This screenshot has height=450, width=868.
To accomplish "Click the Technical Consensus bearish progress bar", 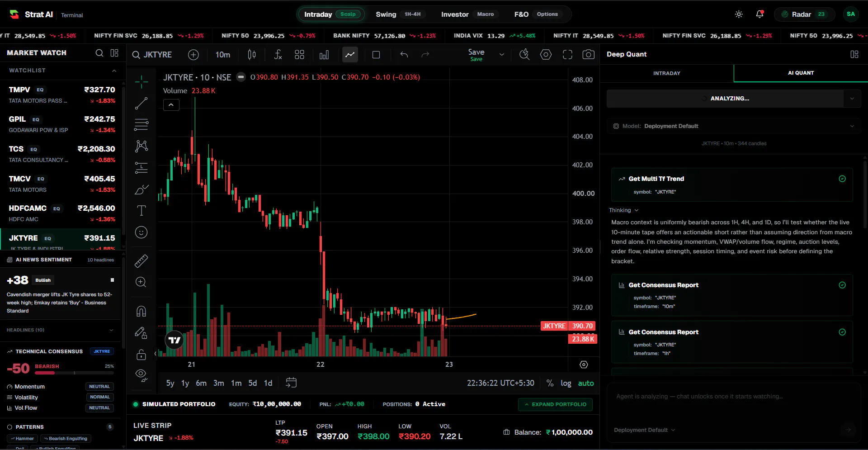I will point(75,373).
